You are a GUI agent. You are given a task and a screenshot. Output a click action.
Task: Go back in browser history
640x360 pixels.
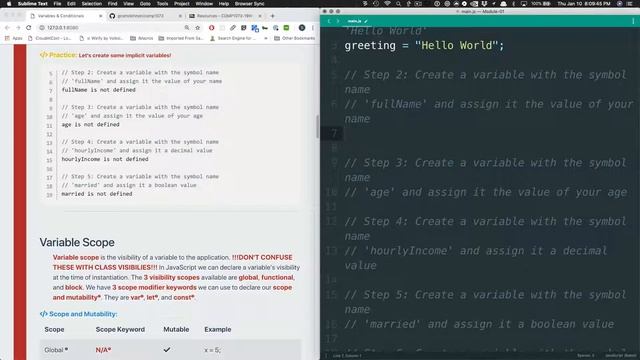(x=7, y=28)
